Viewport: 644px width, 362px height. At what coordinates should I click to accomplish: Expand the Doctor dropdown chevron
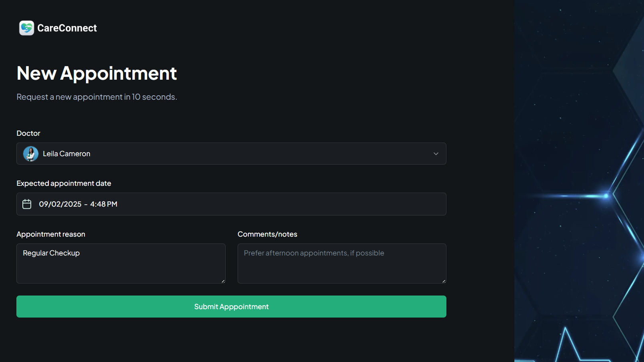[436, 154]
